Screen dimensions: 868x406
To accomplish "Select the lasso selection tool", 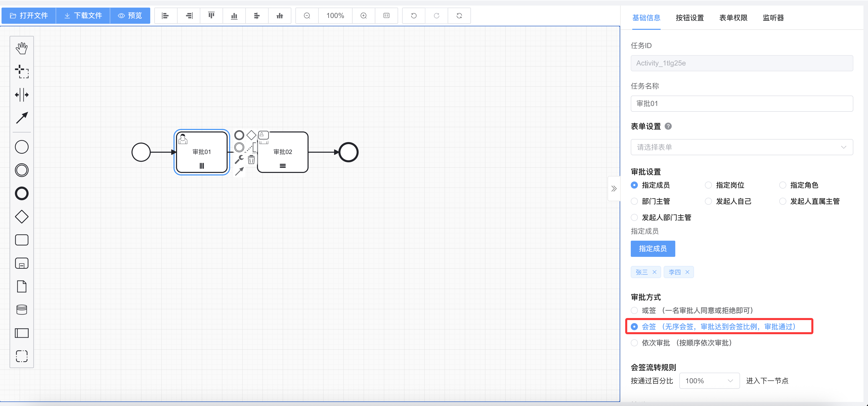I will 21,72.
